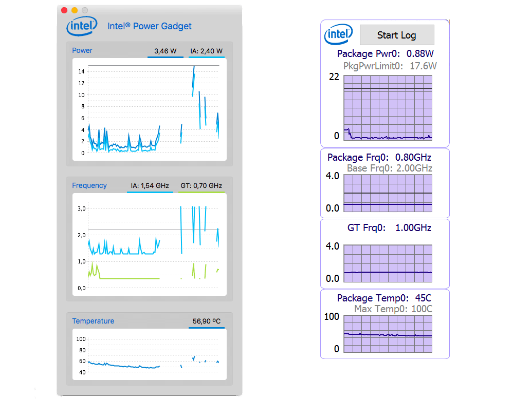This screenshot has width=532, height=399.
Task: Click the Package Temp0 graph area
Action: click(387, 333)
